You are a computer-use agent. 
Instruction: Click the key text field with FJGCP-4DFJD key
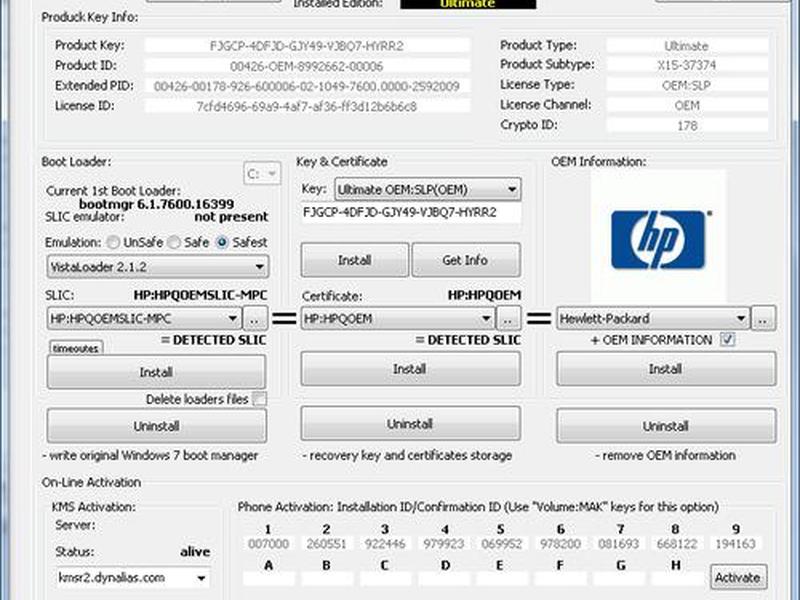tap(411, 212)
